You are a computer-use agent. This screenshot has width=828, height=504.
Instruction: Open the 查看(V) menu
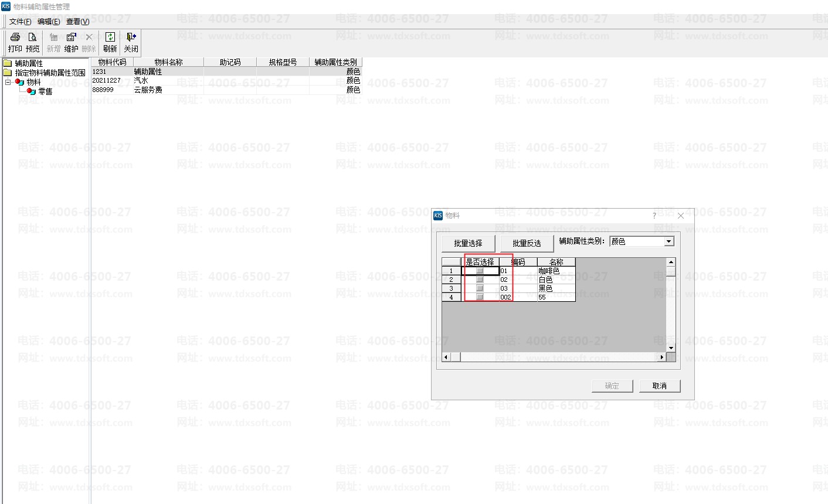pyautogui.click(x=77, y=22)
